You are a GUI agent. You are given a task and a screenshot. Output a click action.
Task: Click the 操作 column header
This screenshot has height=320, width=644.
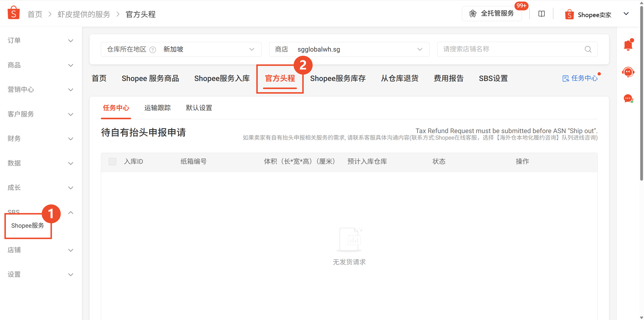[x=522, y=162]
